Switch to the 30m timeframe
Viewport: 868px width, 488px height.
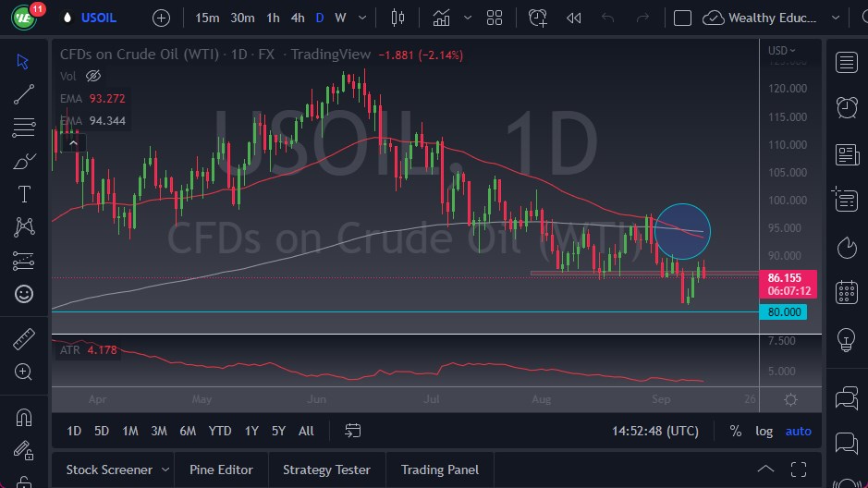click(x=242, y=18)
